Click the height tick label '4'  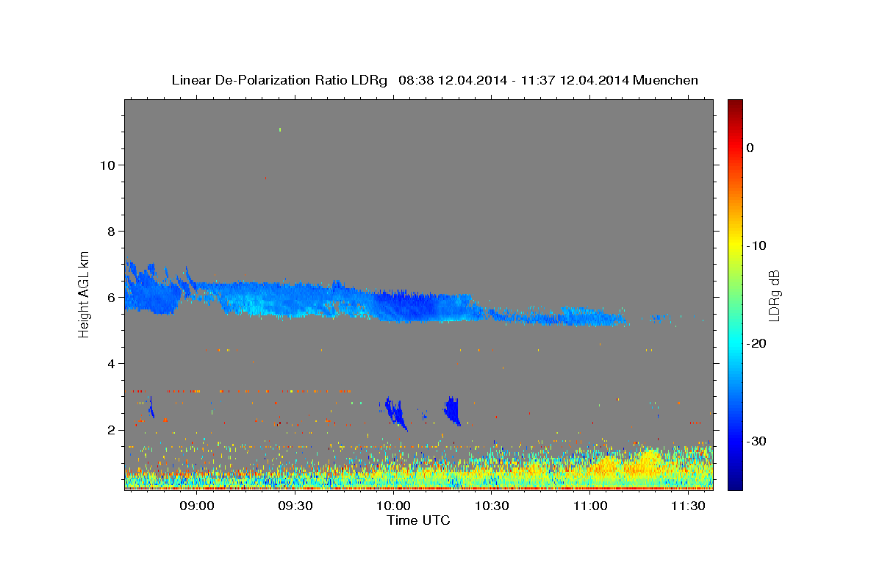tap(110, 363)
